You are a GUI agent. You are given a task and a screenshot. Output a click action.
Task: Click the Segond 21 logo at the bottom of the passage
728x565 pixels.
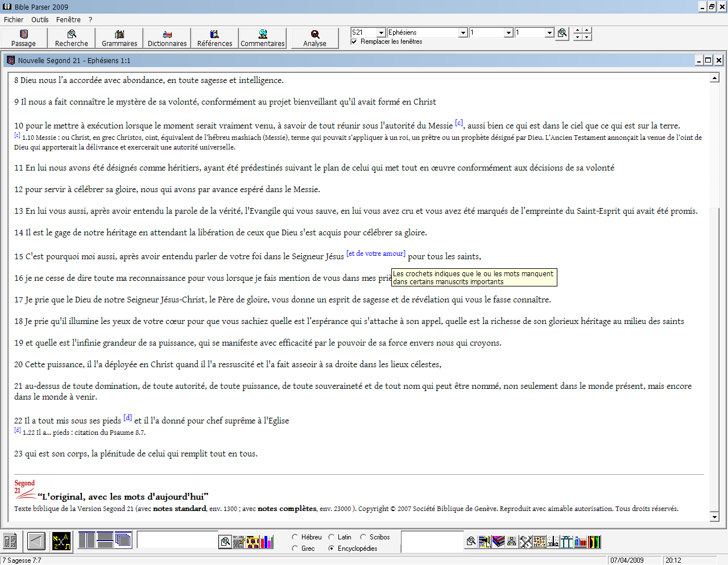pyautogui.click(x=24, y=490)
